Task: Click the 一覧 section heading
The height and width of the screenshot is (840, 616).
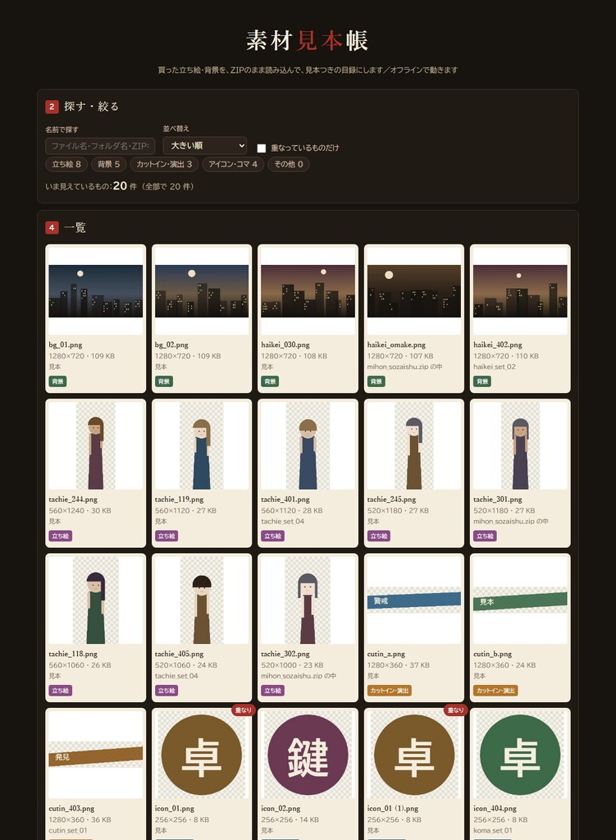Action: coord(75,227)
